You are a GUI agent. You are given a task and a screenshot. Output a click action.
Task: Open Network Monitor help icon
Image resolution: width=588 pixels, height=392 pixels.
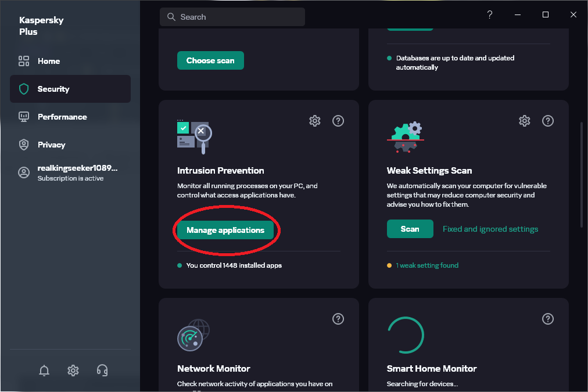[x=338, y=319]
